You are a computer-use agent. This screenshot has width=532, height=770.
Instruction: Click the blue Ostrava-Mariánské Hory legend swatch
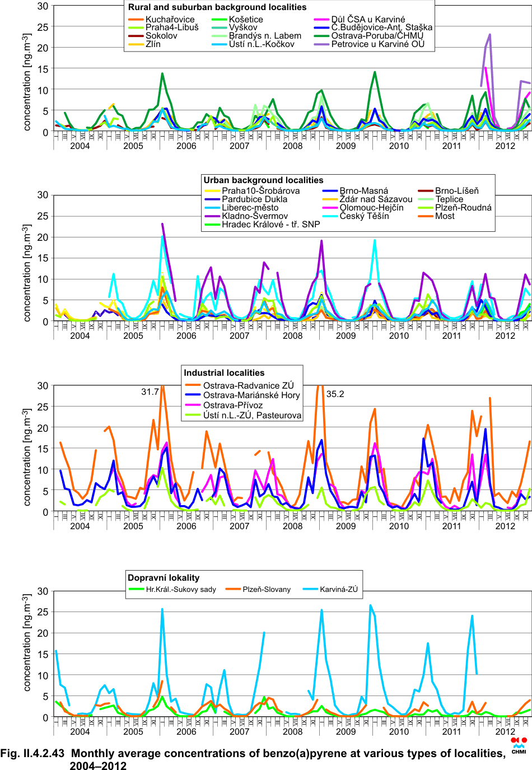point(193,395)
